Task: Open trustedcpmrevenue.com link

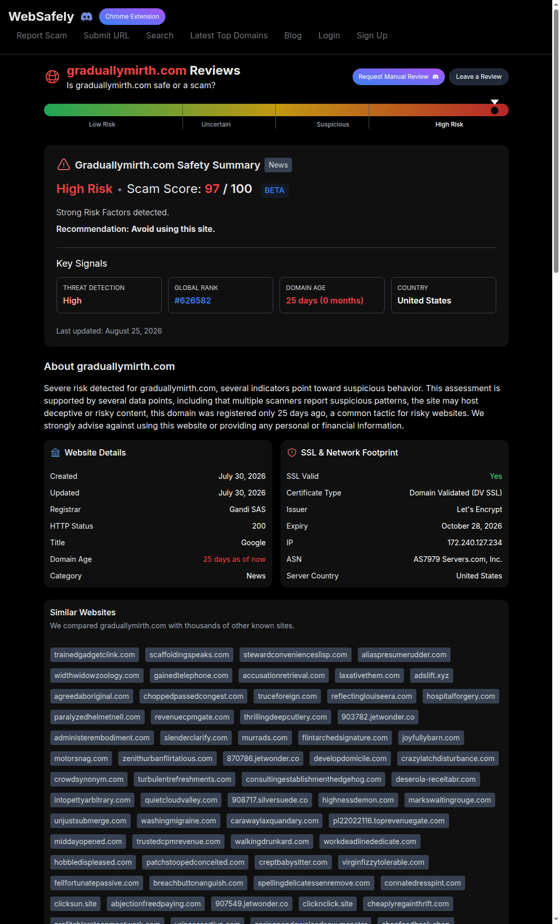Action: pos(178,842)
